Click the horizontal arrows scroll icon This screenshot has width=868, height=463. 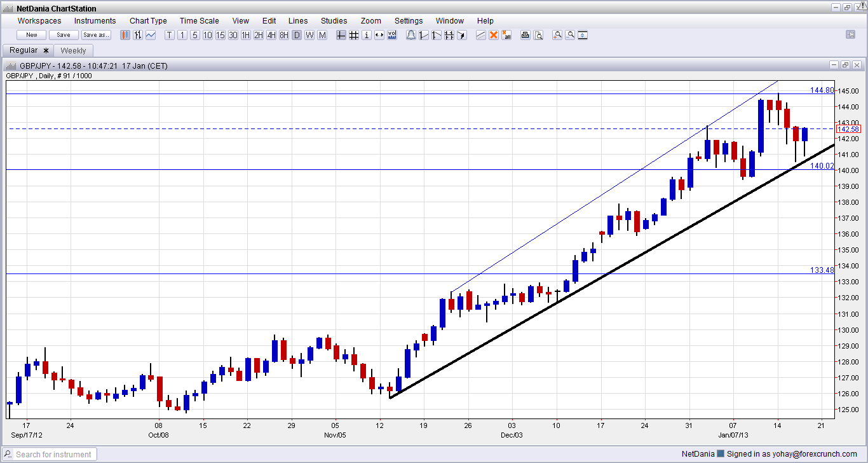(x=379, y=35)
